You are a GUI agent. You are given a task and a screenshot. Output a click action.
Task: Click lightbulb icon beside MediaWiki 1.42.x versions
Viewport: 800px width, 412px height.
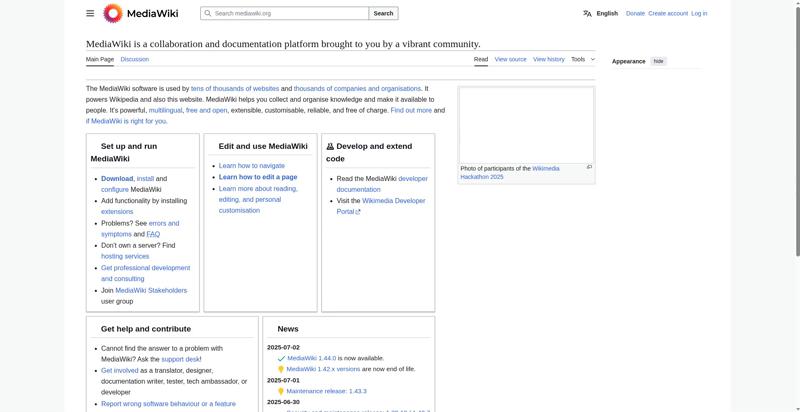(281, 369)
